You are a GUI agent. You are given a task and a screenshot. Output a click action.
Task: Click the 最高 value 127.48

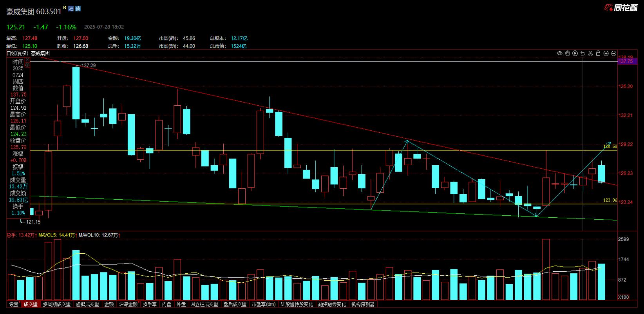pyautogui.click(x=30, y=38)
